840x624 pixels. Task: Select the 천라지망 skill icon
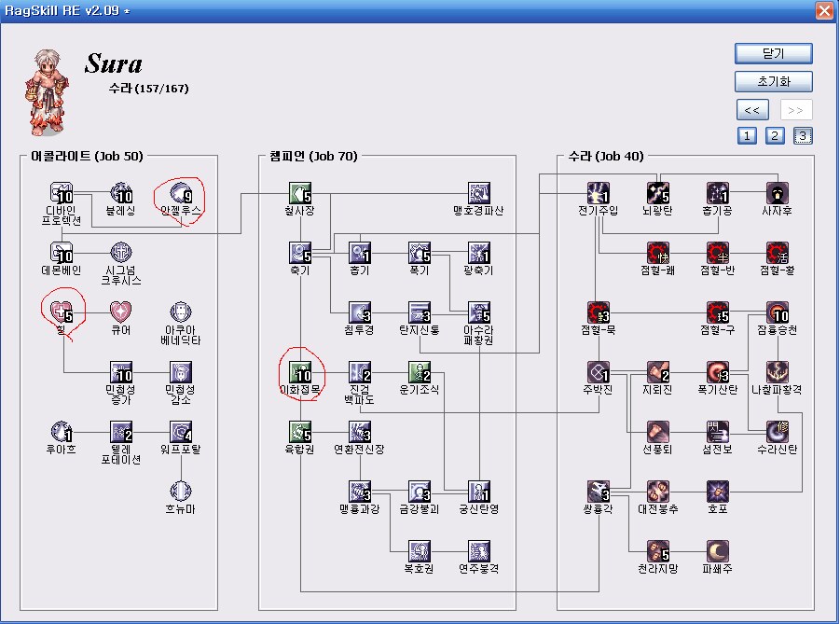coord(658,550)
